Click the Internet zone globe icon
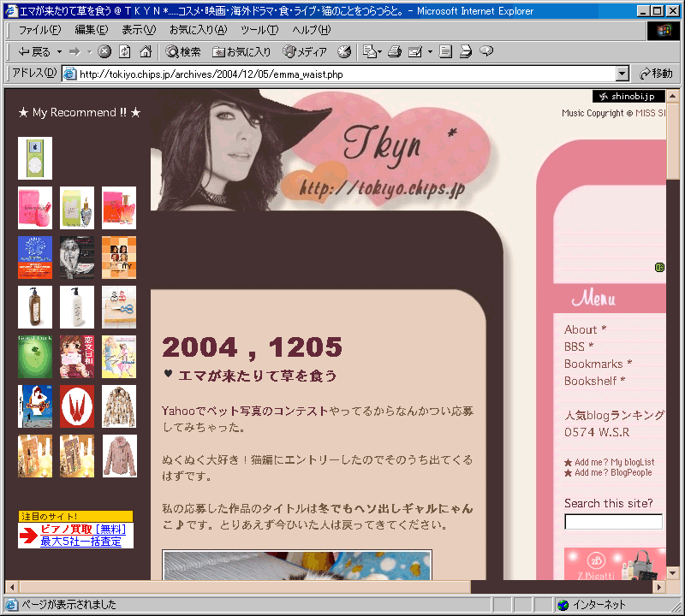 (563, 605)
